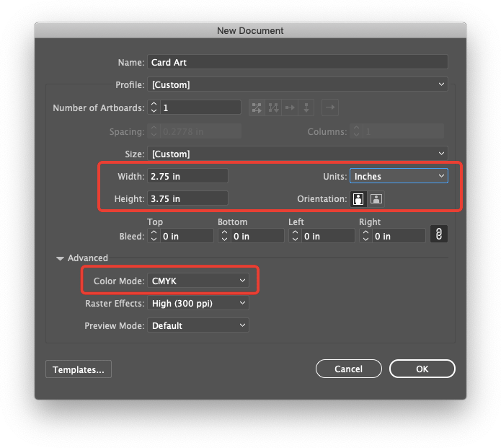
Task: Click the right-arrow layout direction icon
Action: 330,107
